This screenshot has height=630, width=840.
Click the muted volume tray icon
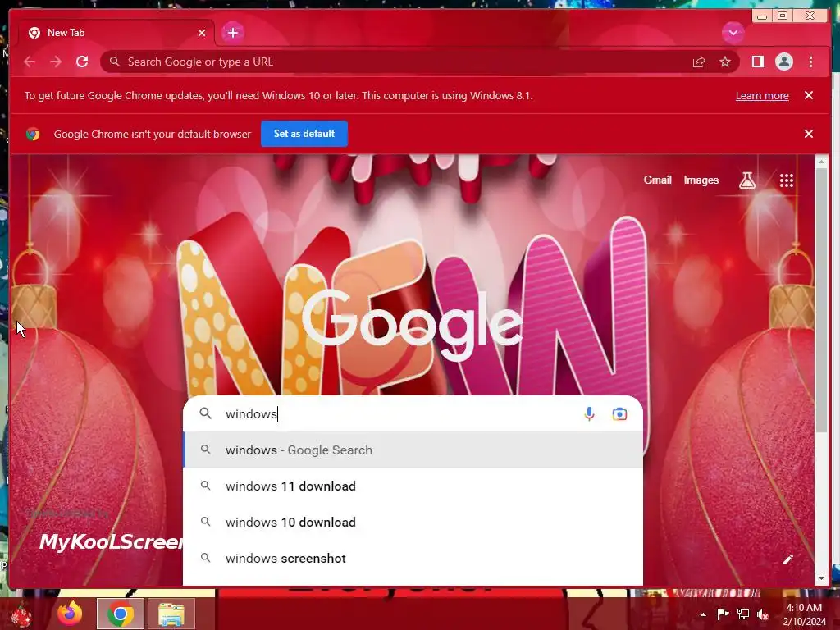(x=763, y=614)
